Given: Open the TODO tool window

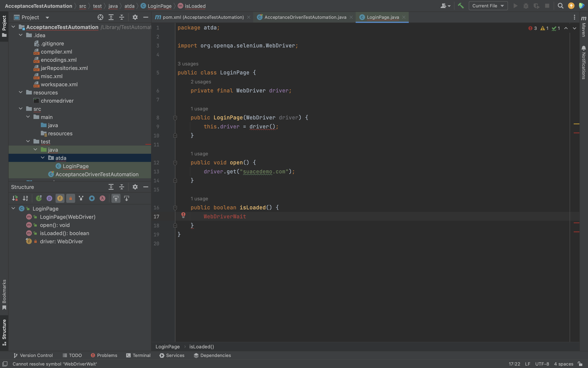Looking at the screenshot, I should tap(72, 355).
